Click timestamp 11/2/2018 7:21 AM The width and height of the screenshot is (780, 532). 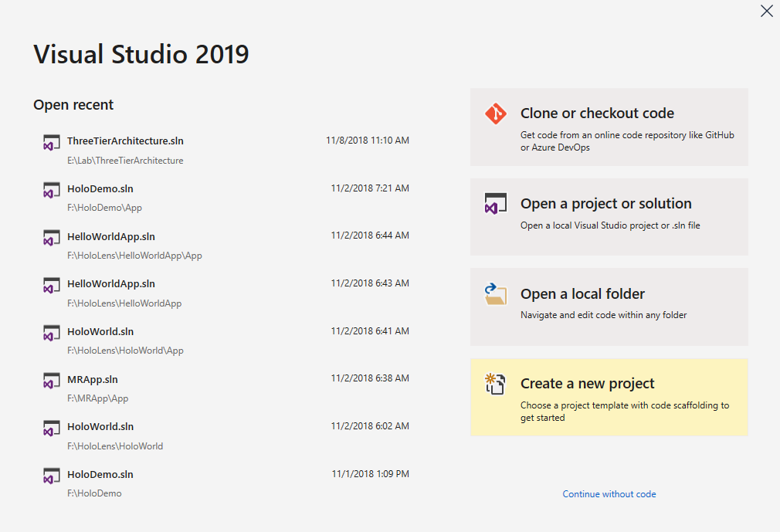pos(370,188)
